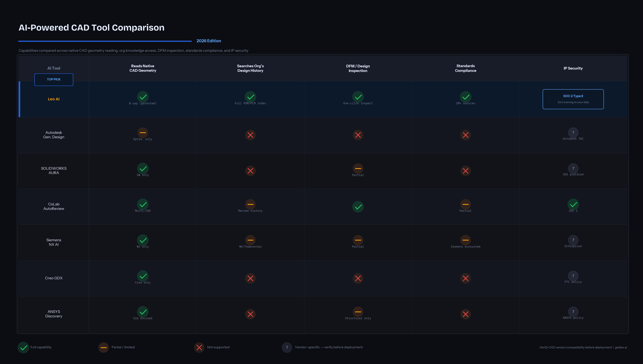The width and height of the screenshot is (643, 364).
Task: Click ANSYS Discovery's 'Structural only' partial icon
Action: [x=358, y=312]
